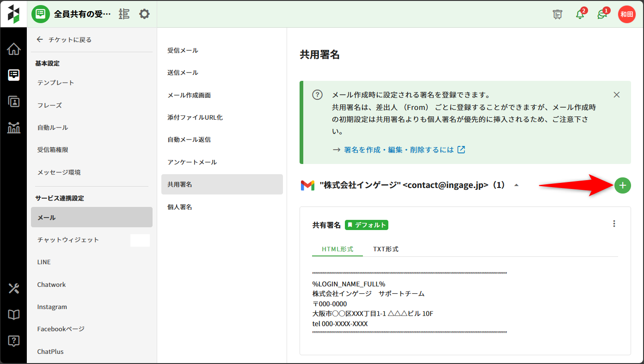Viewport: 644px width, 364px height.
Task: Switch to the TXT形式 tab
Action: pos(386,249)
